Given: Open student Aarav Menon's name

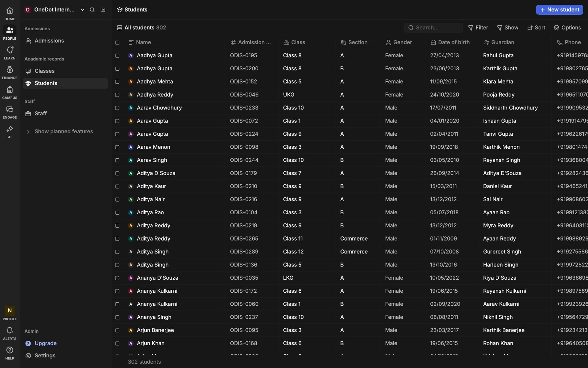Looking at the screenshot, I should pos(153,147).
